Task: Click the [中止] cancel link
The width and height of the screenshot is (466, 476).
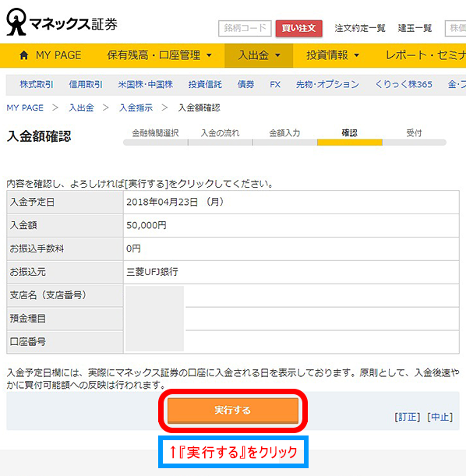Action: 440,417
